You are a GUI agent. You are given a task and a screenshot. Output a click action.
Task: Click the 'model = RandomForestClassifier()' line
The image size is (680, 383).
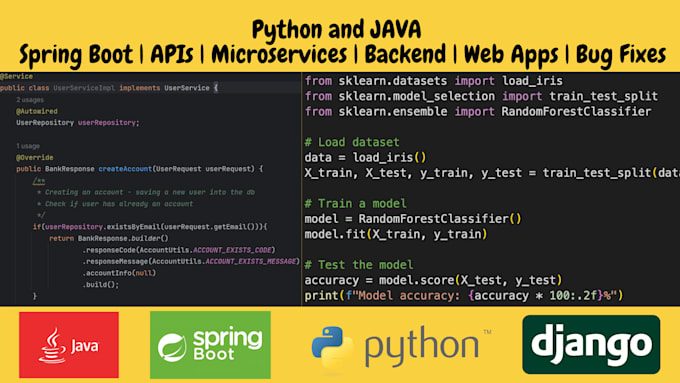(x=413, y=219)
